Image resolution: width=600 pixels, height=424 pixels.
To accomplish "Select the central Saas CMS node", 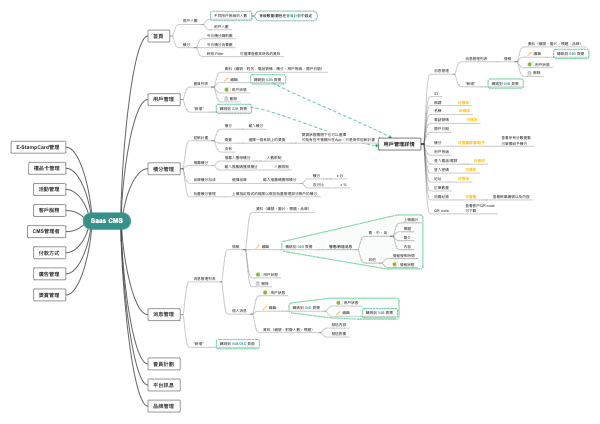I will pyautogui.click(x=107, y=221).
